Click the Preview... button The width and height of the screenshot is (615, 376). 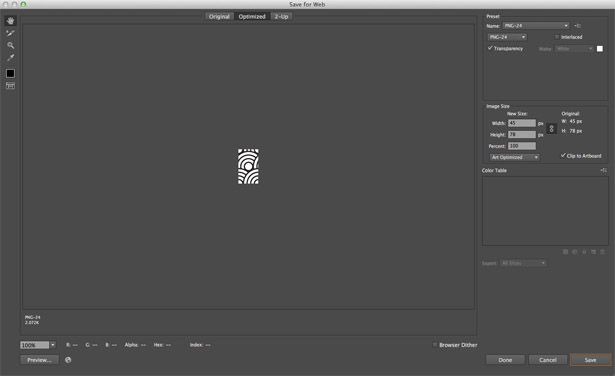(40, 360)
